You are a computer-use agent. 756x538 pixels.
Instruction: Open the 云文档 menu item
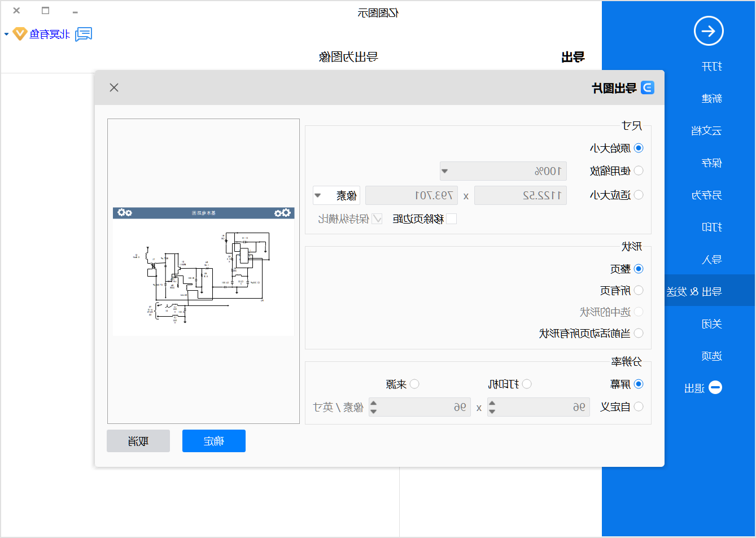point(707,131)
